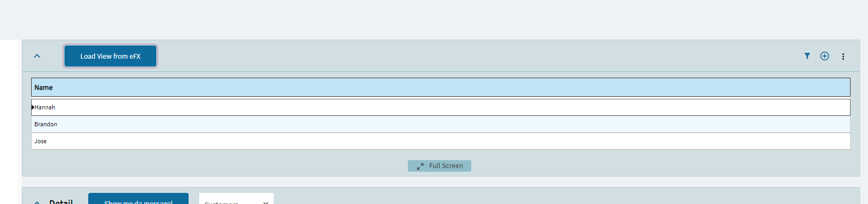Click Show me da message button
868x204 pixels.
pyautogui.click(x=138, y=199)
